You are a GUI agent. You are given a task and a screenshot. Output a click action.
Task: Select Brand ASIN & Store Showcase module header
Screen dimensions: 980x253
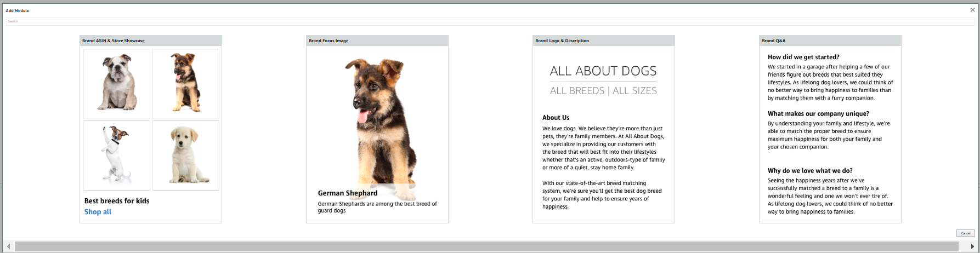(151, 41)
